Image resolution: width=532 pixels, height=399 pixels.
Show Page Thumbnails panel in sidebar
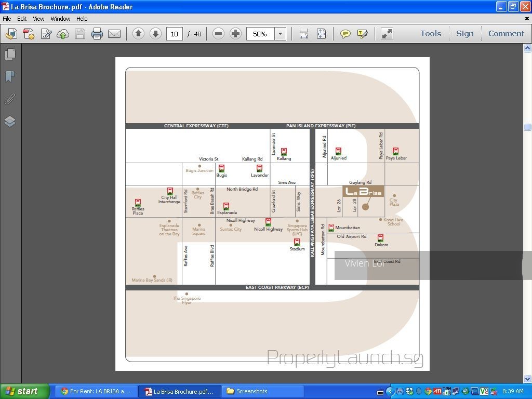coord(10,54)
